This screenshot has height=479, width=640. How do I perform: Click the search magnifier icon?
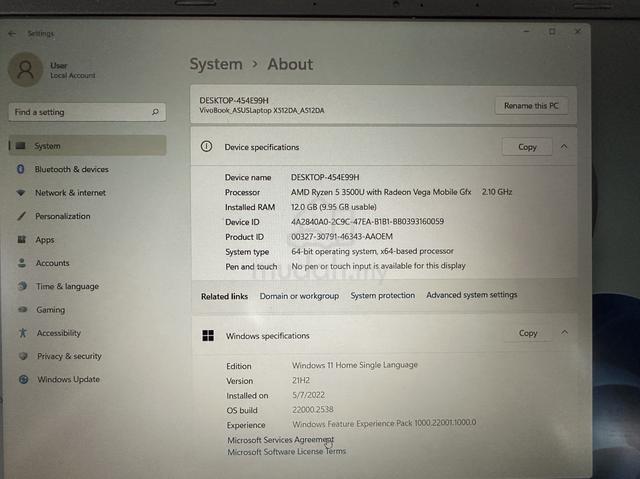point(156,112)
